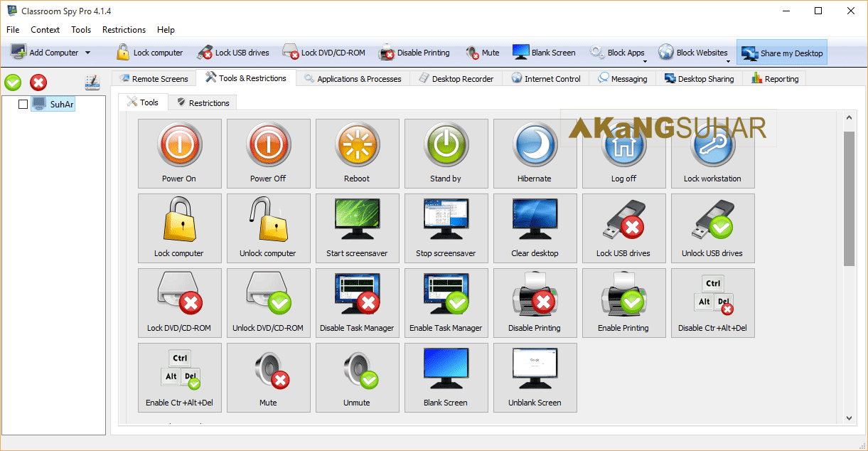Click the edit computer list icon

(x=92, y=83)
